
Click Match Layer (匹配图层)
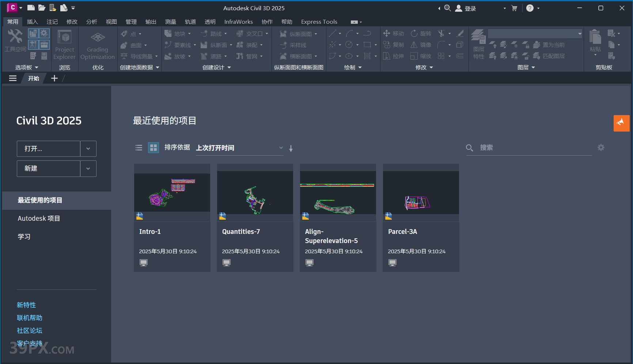tap(549, 56)
